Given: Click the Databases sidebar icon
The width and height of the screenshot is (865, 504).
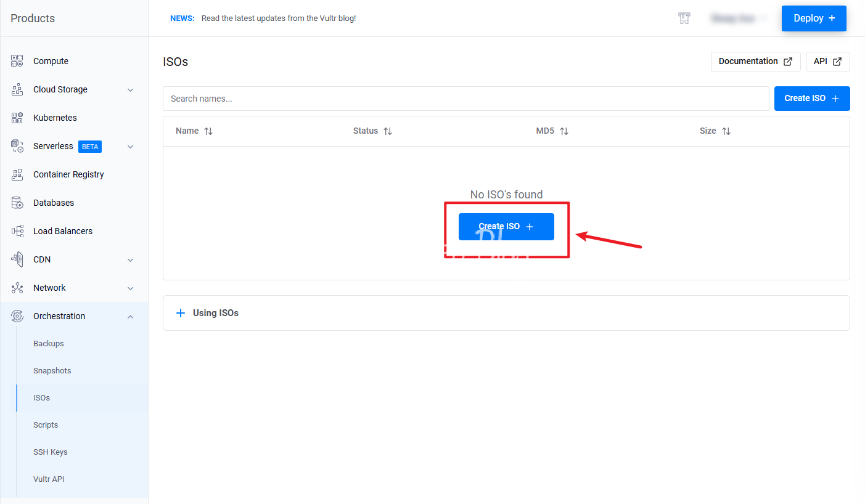Looking at the screenshot, I should pyautogui.click(x=17, y=203).
